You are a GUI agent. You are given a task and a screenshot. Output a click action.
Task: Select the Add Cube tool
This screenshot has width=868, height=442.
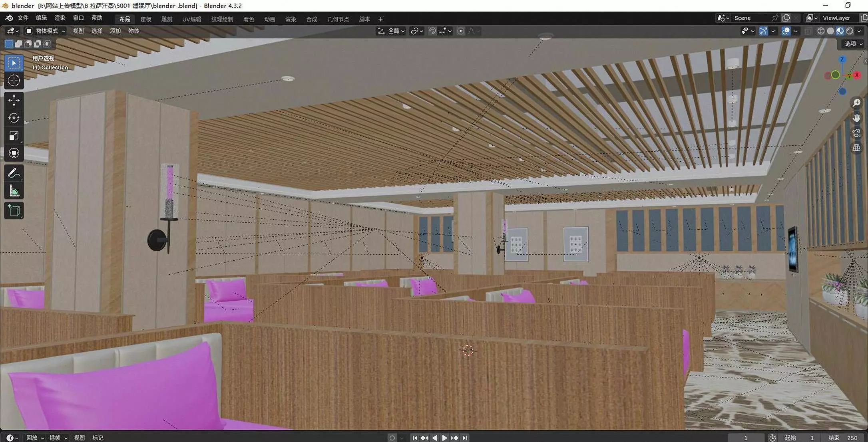pyautogui.click(x=14, y=211)
